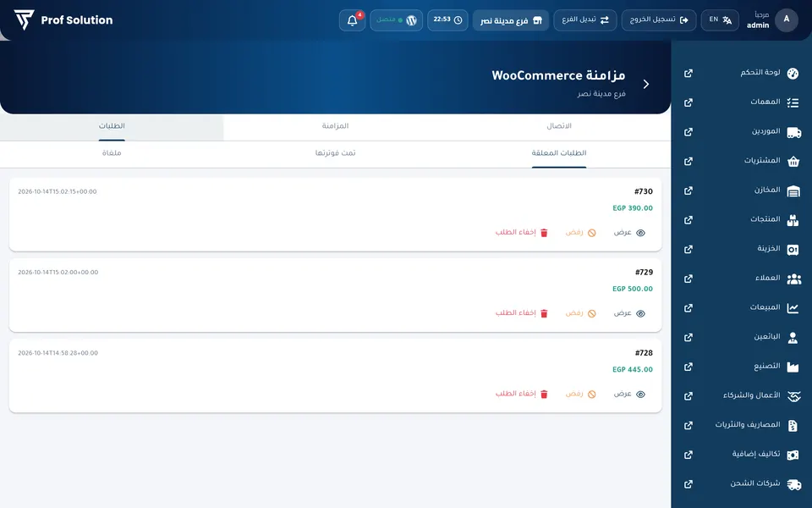The width and height of the screenshot is (812, 508).
Task: Open المهمات tasks in sidebar
Action: coord(765,102)
